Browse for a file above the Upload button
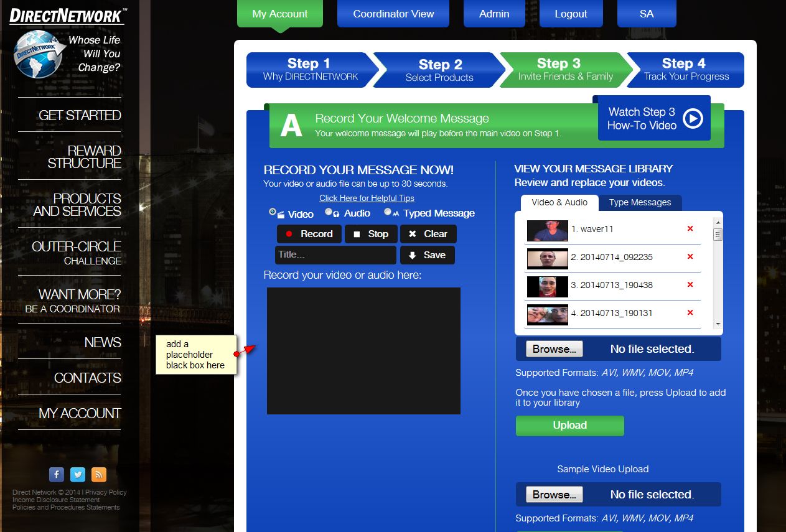This screenshot has height=532, width=786. click(554, 349)
